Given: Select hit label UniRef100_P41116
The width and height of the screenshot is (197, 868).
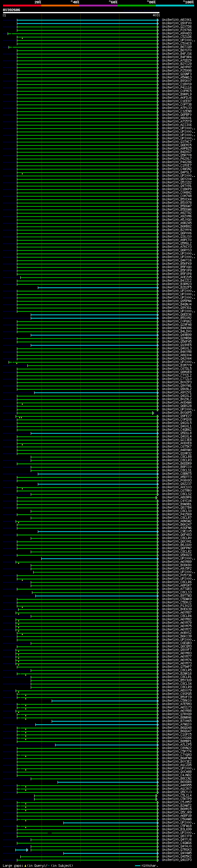Looking at the screenshot, I should coord(176,88).
